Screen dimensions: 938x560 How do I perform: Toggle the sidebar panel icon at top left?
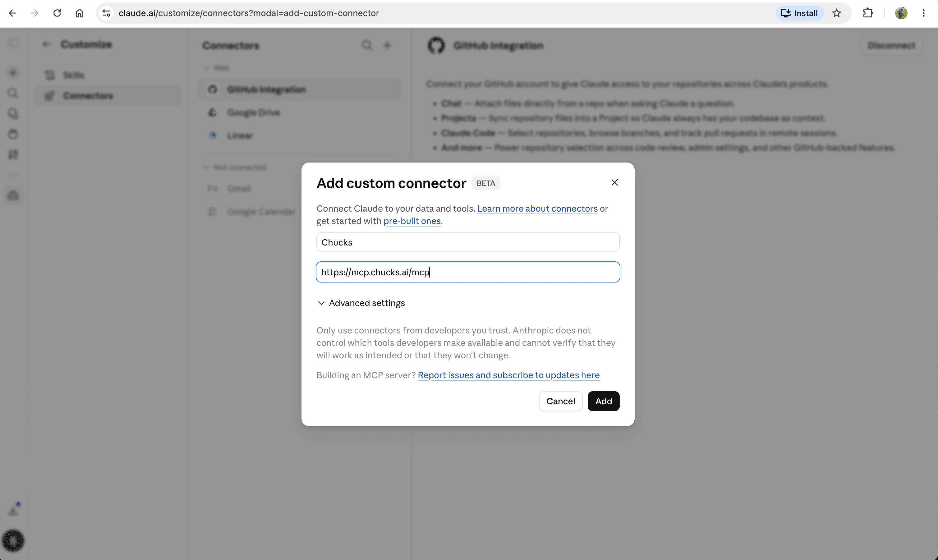pyautogui.click(x=13, y=44)
